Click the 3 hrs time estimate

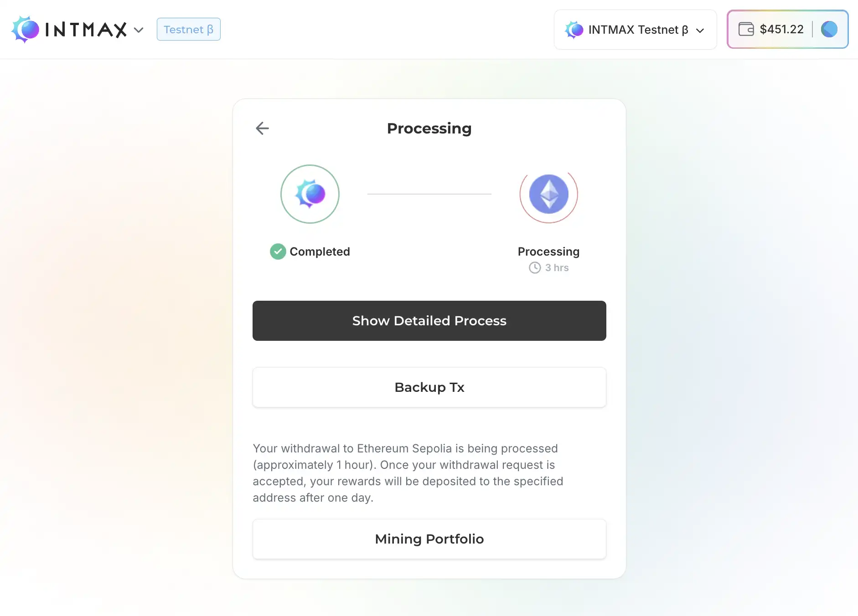[x=557, y=268]
